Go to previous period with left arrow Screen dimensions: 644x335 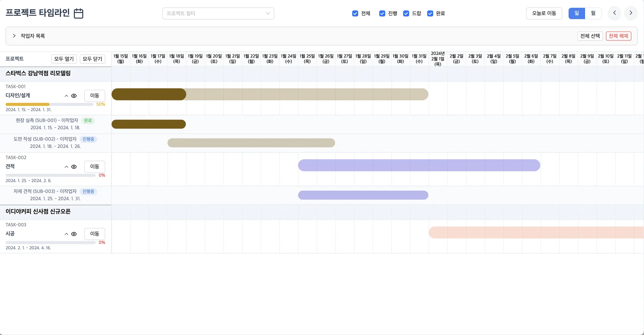click(x=615, y=13)
